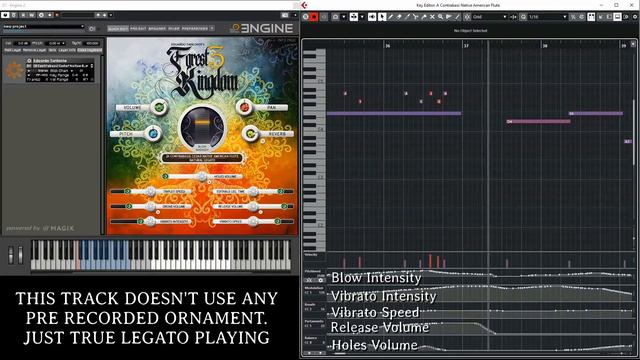The width and height of the screenshot is (640, 360).
Task: Toggle the highlighted white layout button
Action: tap(617, 17)
